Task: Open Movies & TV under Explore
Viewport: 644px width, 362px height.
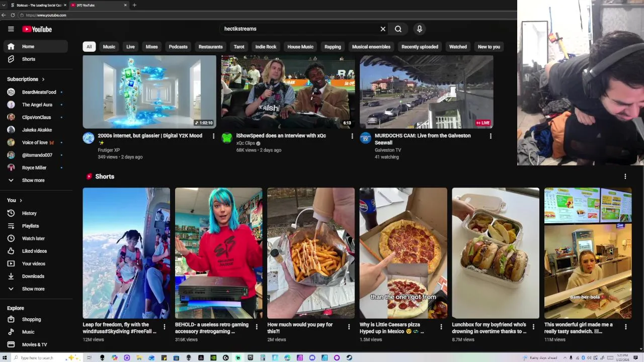Action: tap(35, 344)
